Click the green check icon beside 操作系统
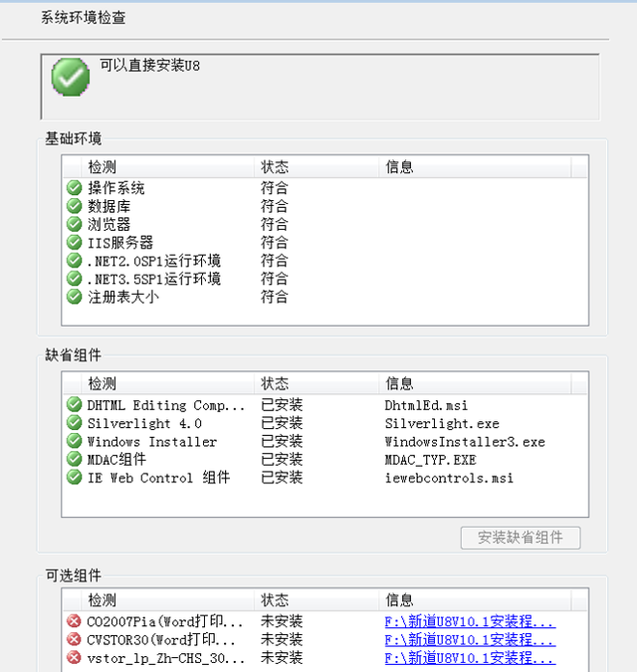Screen dimensions: 637x672 tap(74, 188)
